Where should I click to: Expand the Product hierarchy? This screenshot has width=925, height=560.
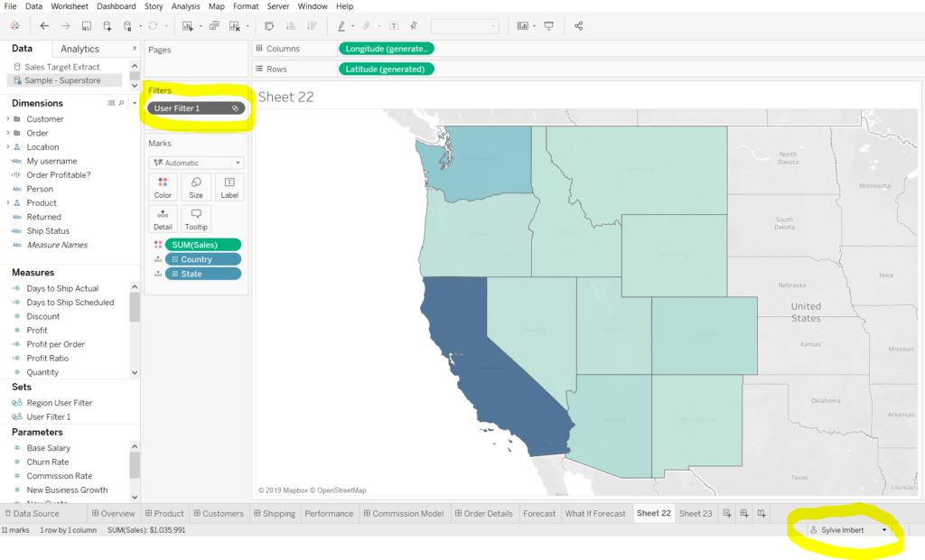click(x=7, y=202)
